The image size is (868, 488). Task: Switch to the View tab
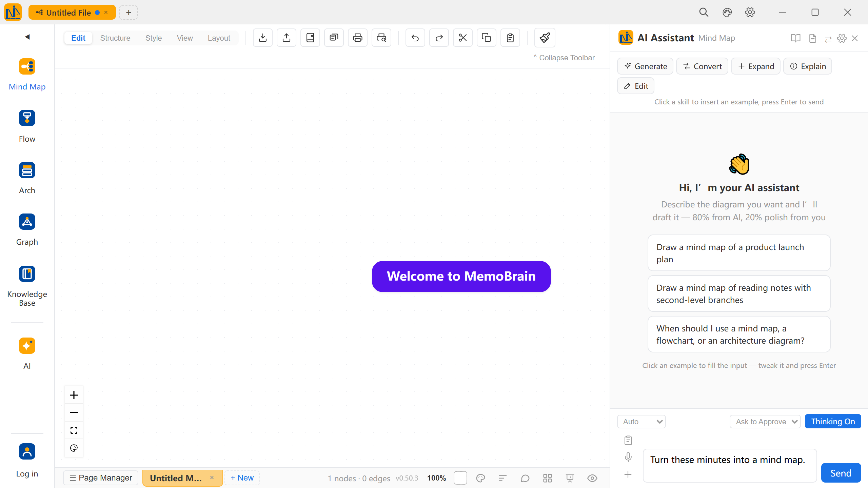coord(185,38)
